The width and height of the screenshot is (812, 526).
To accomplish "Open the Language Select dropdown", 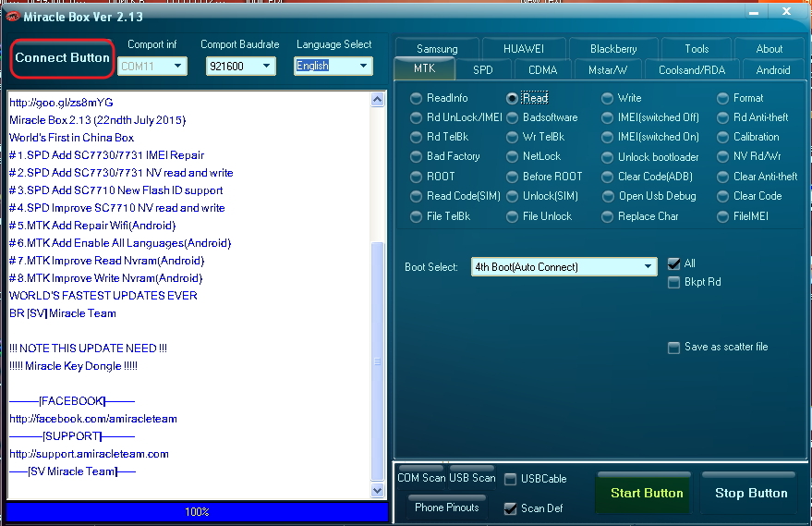I will 333,66.
